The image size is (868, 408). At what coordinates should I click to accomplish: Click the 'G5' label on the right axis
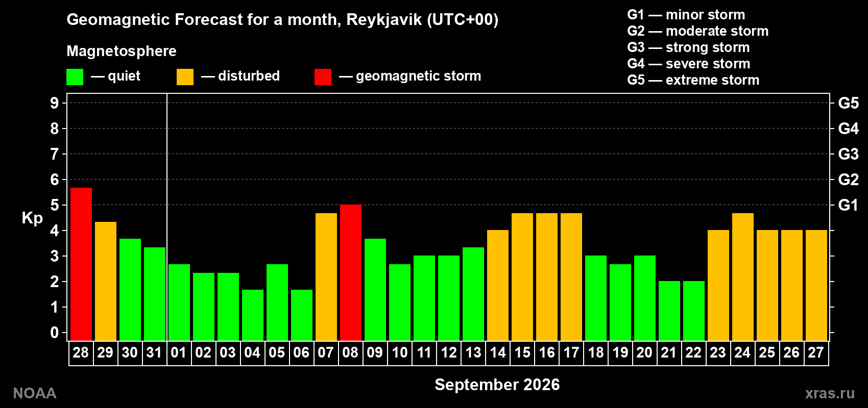coord(849,103)
